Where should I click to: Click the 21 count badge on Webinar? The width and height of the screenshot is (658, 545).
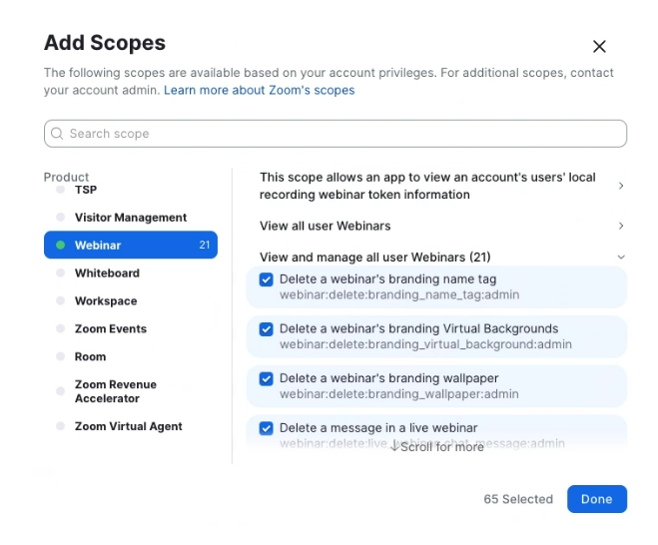pyautogui.click(x=204, y=245)
